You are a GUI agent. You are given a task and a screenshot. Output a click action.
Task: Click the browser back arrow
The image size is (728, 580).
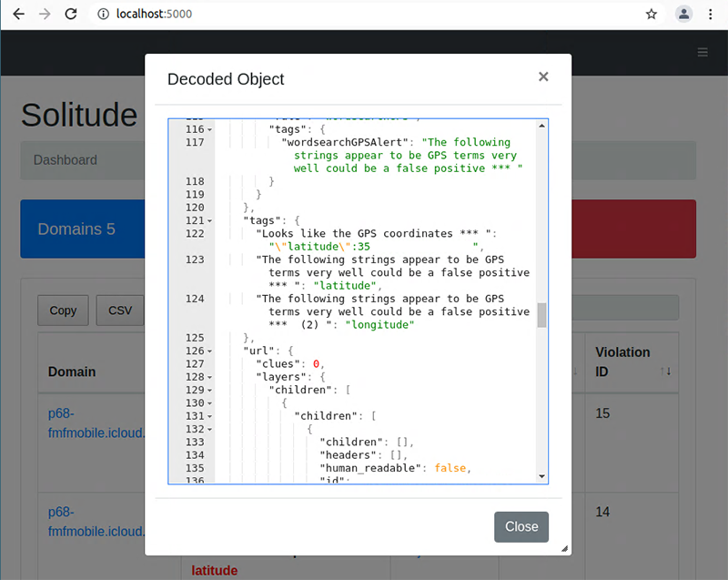click(18, 15)
